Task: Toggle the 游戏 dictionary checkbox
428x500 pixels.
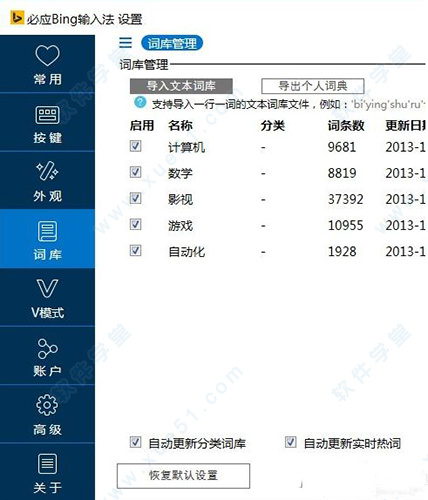Action: (x=135, y=224)
